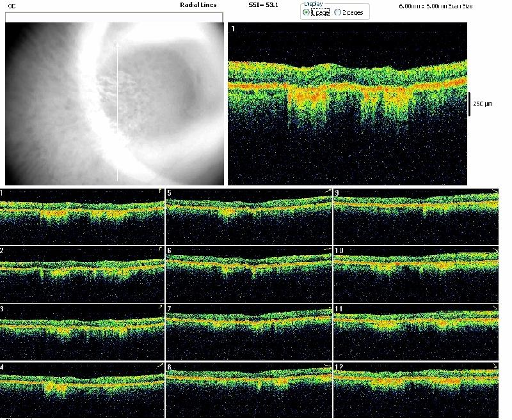The width and height of the screenshot is (512, 420).
Task: Click the direction arrow icon on scan 3
Action: [160, 307]
